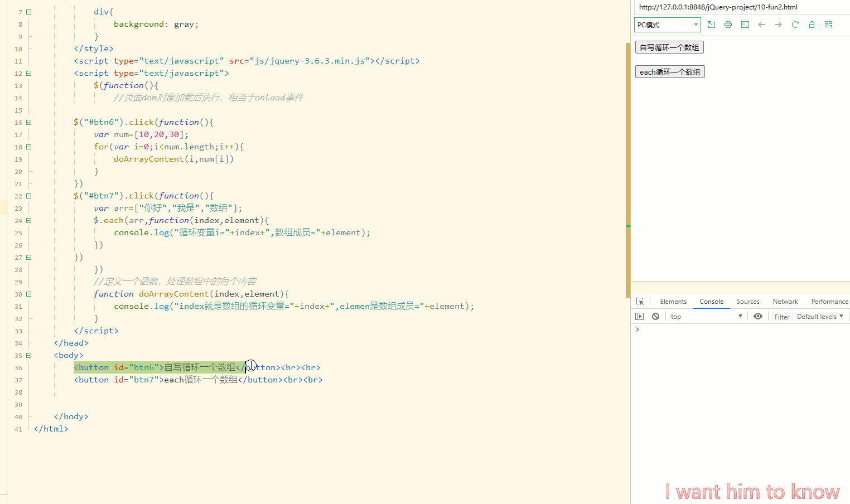This screenshot has width=850, height=504.
Task: Show QR code for the page
Action: 828,25
